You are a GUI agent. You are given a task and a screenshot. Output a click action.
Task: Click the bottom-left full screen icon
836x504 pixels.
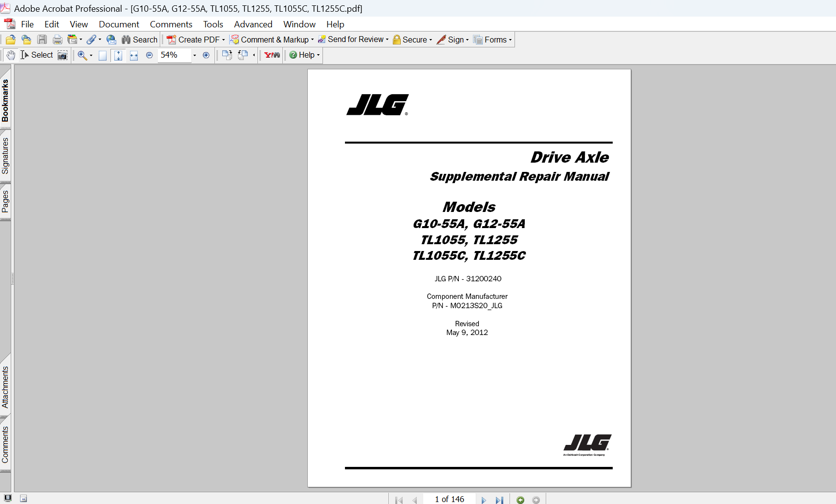(8, 498)
